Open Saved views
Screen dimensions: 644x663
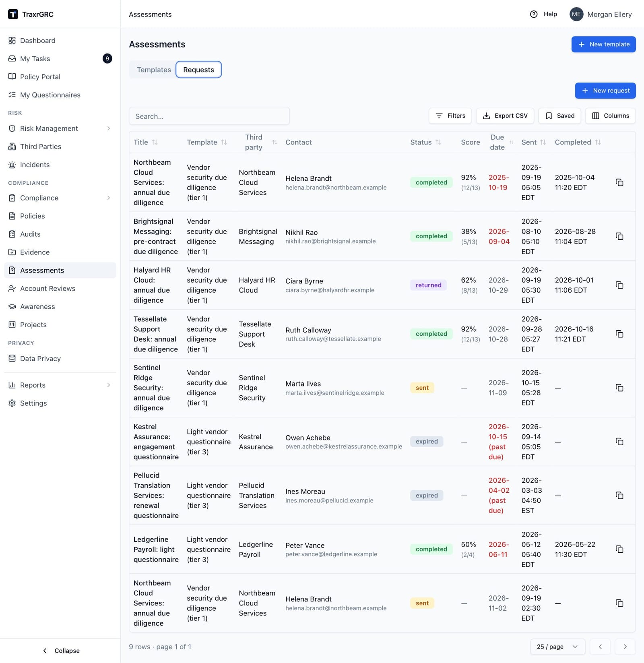tap(559, 116)
